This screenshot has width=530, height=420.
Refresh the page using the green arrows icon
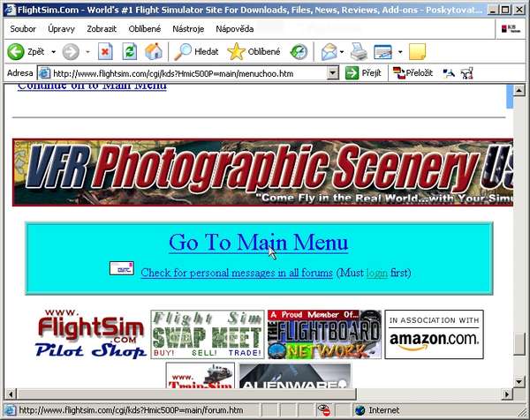click(130, 52)
